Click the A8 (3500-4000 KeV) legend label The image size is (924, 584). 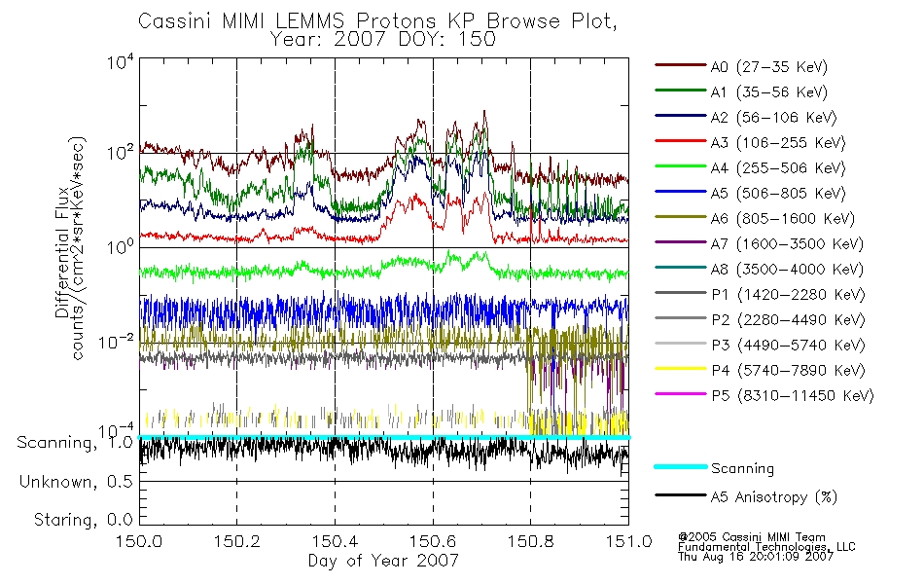pos(787,270)
